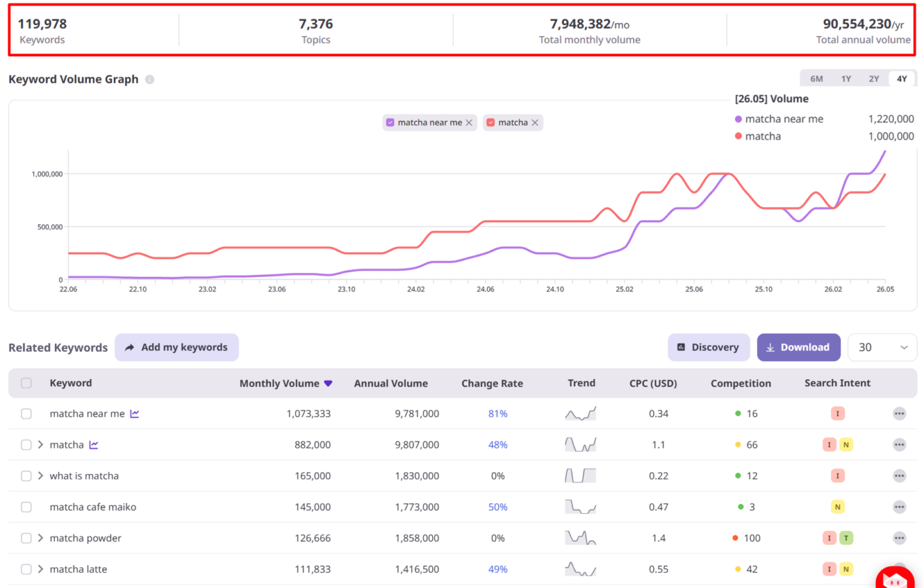924x588 pixels.
Task: Click 1,073,333 monthly volume value
Action: (x=308, y=414)
